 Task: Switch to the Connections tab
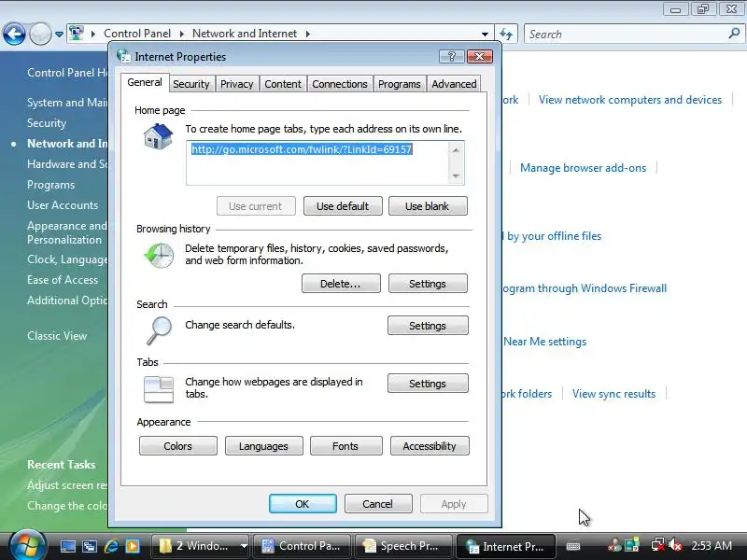(x=340, y=84)
